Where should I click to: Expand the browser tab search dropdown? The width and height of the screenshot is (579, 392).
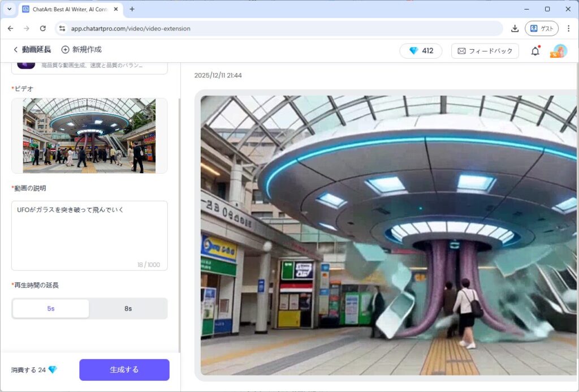pyautogui.click(x=9, y=9)
